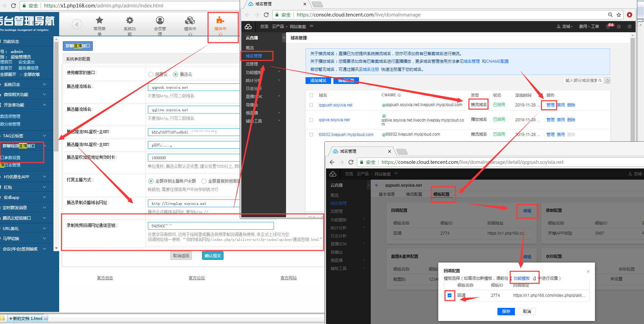Viewport: 644px width, 324px height.
Task: Select the 阿里云 radio button
Action: click(x=151, y=75)
